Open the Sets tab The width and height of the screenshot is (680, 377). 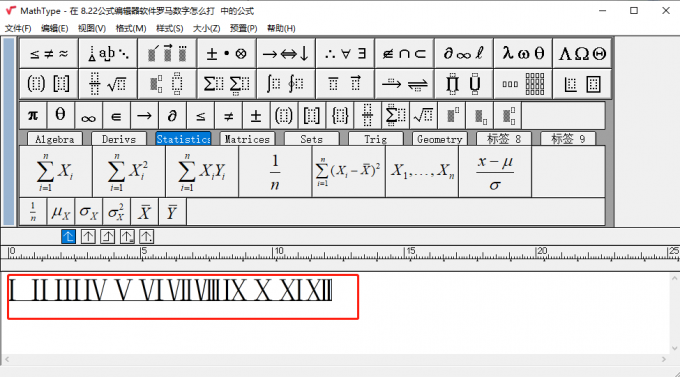311,139
